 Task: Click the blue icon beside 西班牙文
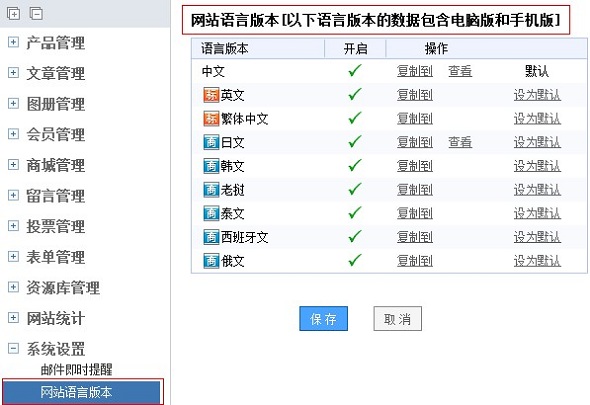(x=211, y=237)
